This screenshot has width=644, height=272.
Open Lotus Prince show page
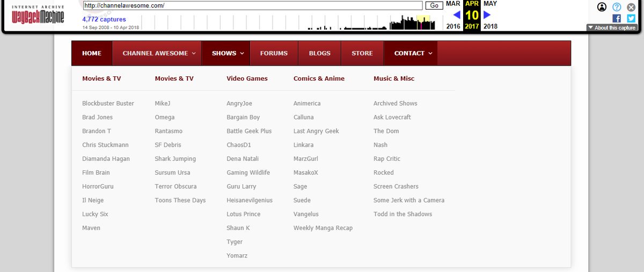[244, 214]
